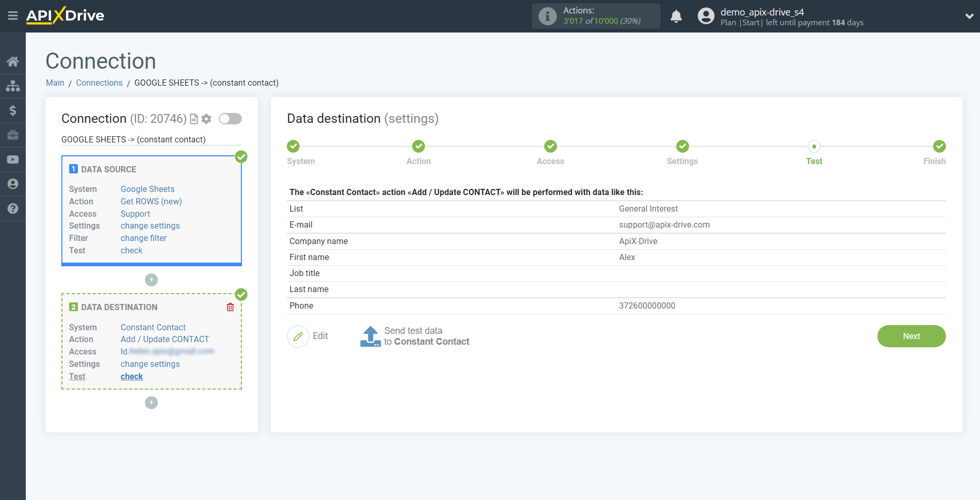
Task: Toggle the connection on/off switch
Action: [230, 119]
